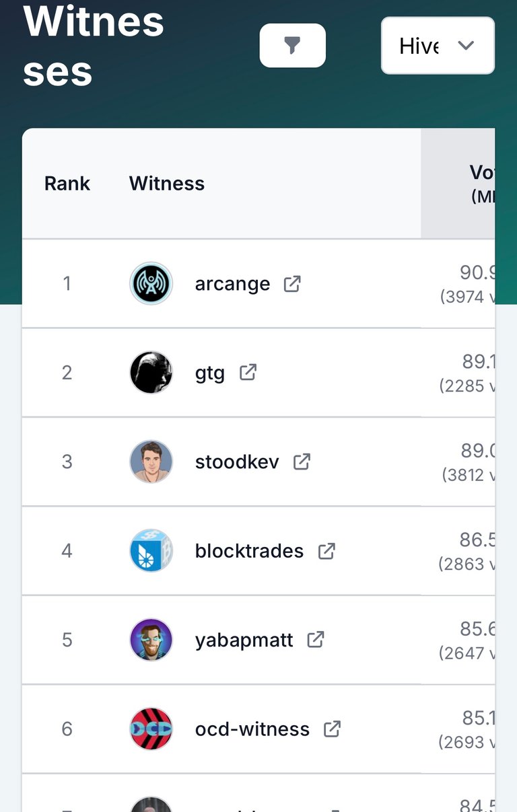Open ocd-witness external link icon
The height and width of the screenshot is (812, 517).
[x=333, y=729]
